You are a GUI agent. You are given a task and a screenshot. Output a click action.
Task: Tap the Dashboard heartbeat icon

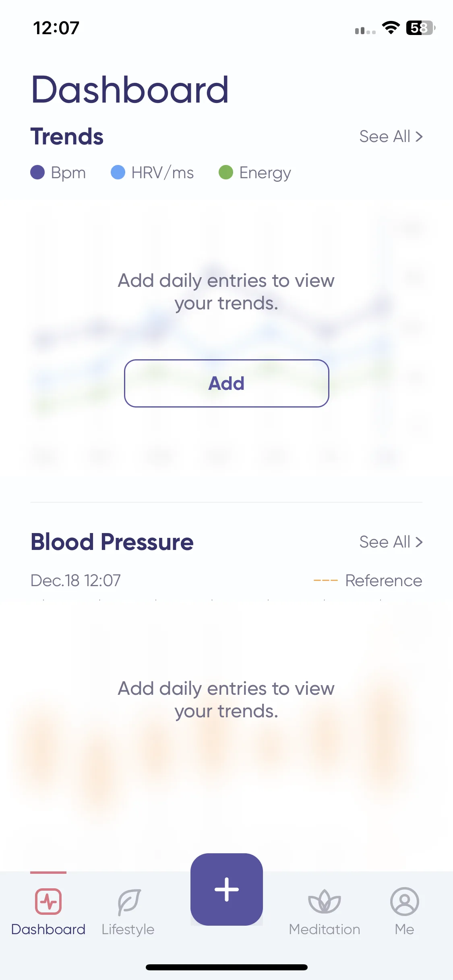click(48, 902)
